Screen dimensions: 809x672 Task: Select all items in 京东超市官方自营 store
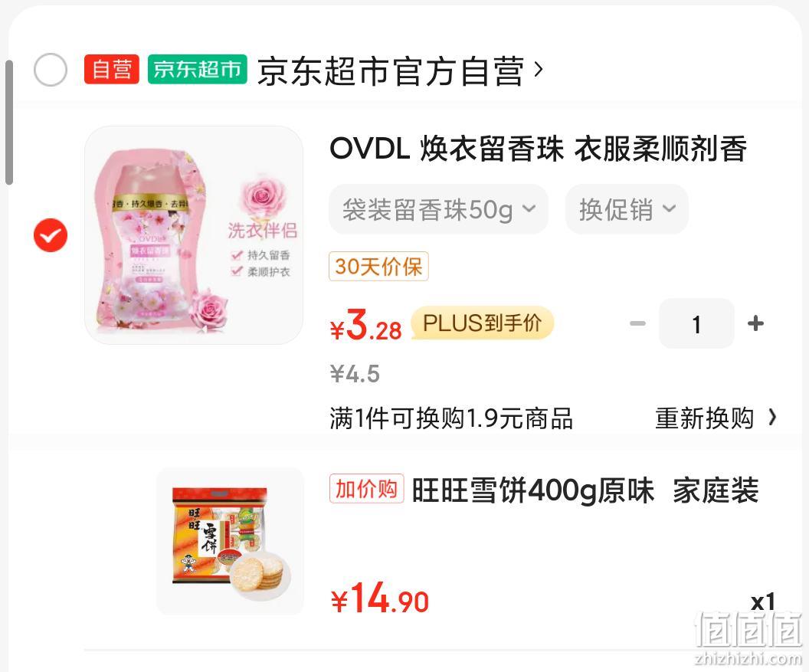pyautogui.click(x=50, y=70)
